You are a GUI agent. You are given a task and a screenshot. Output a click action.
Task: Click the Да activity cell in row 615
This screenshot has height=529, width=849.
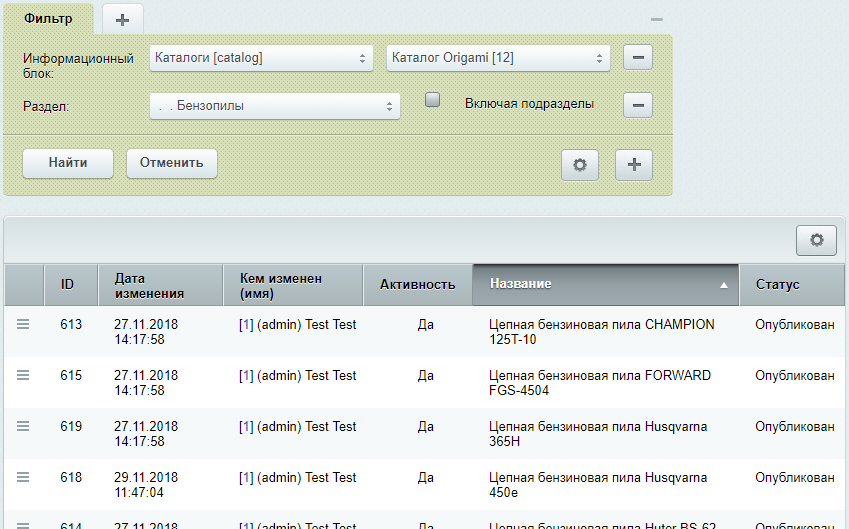pos(426,376)
